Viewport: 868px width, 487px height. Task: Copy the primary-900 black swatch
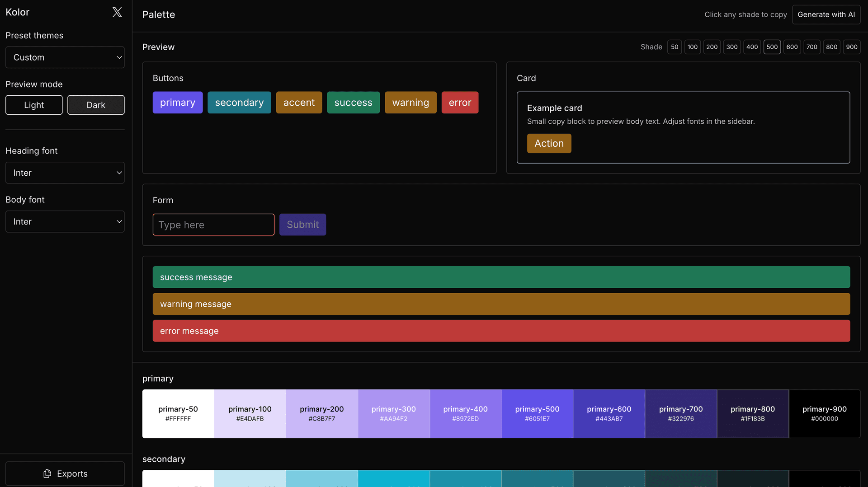tap(824, 413)
